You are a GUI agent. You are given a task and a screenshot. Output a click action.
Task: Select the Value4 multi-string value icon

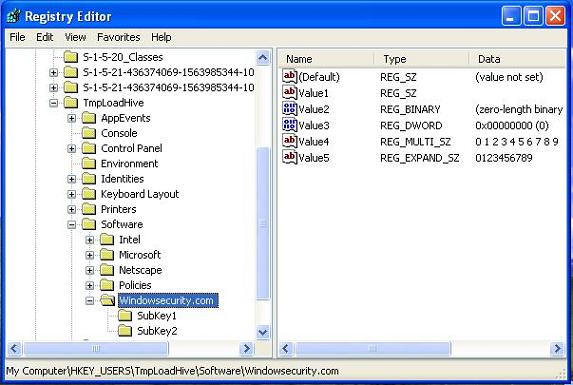point(289,141)
